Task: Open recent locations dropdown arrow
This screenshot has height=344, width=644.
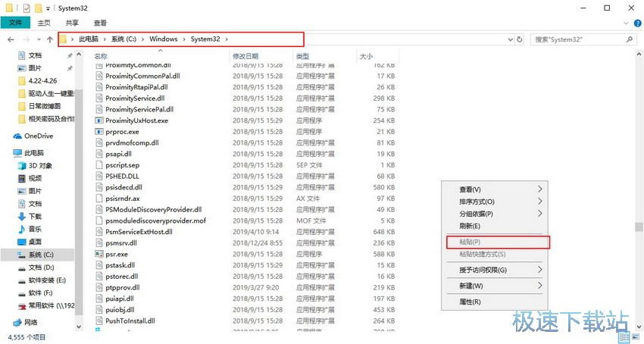Action: click(x=39, y=39)
